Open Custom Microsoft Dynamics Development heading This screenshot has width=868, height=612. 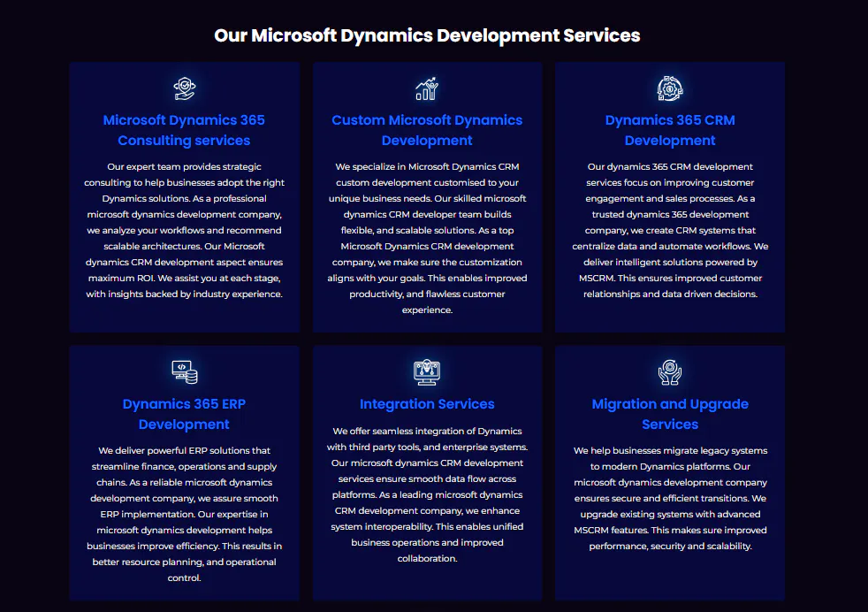[427, 130]
